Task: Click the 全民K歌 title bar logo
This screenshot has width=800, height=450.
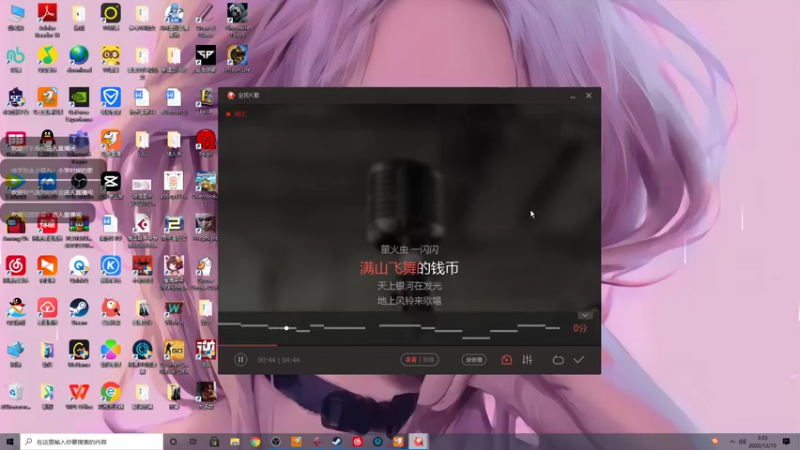Action: pos(231,95)
